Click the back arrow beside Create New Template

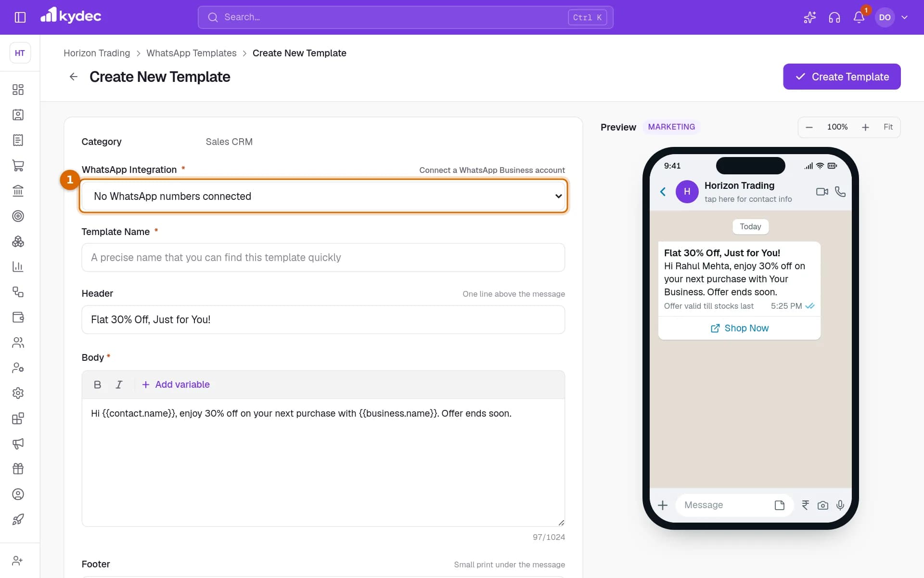(x=73, y=77)
